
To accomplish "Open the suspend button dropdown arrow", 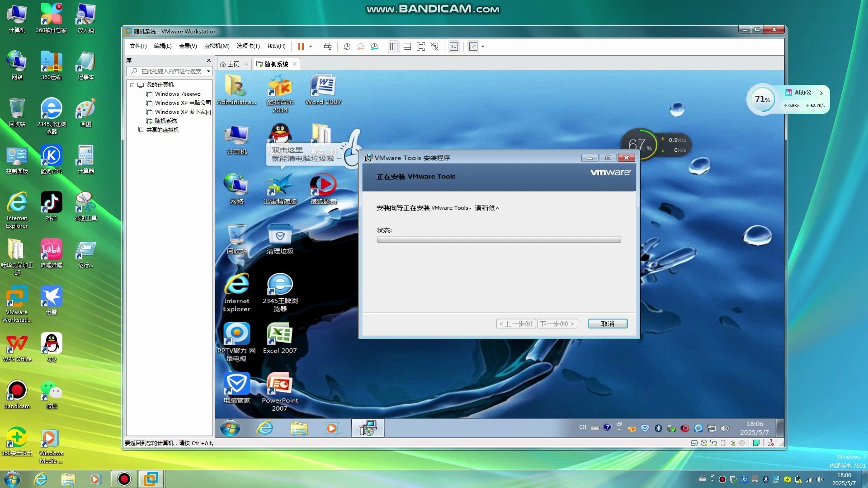I will (x=311, y=47).
